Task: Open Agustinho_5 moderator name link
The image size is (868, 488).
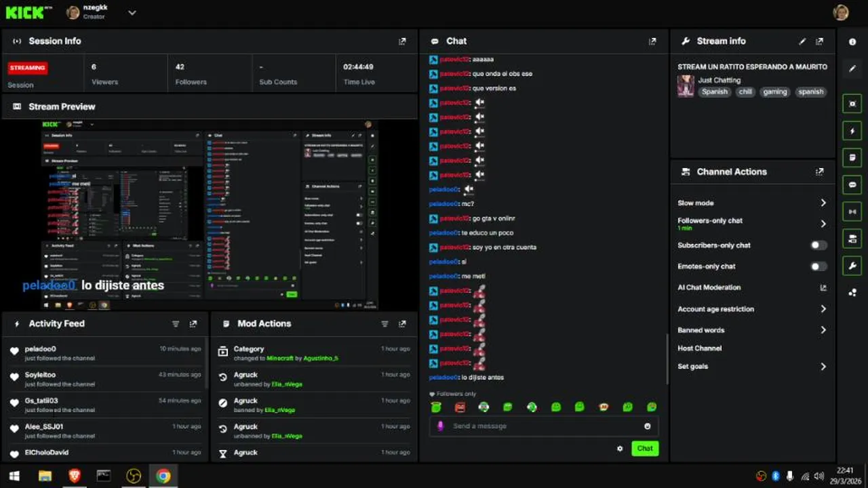Action: click(320, 358)
